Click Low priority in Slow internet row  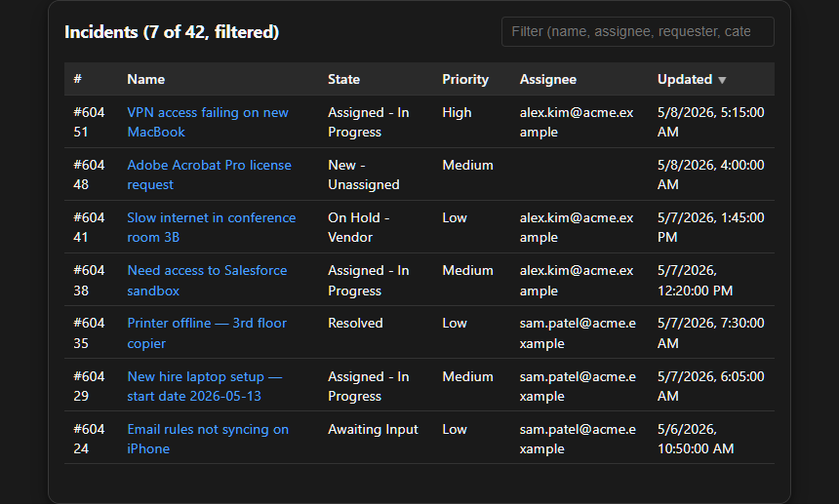[455, 217]
